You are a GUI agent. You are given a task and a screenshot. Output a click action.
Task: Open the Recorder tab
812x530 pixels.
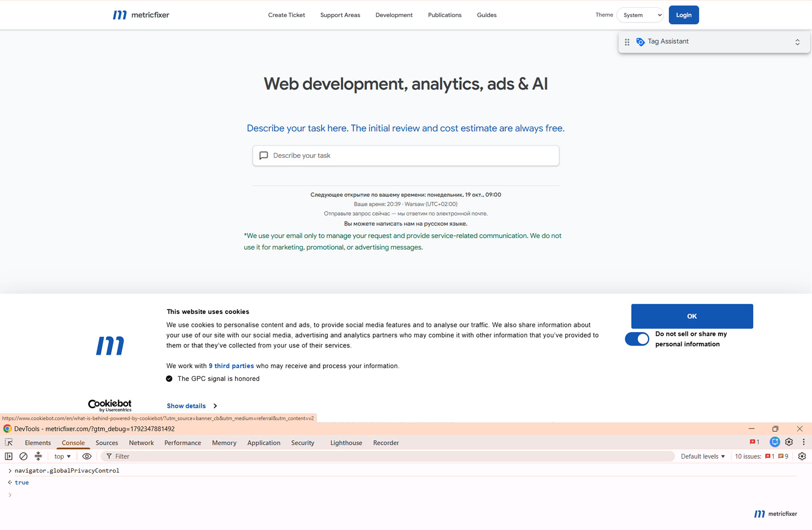pyautogui.click(x=386, y=443)
